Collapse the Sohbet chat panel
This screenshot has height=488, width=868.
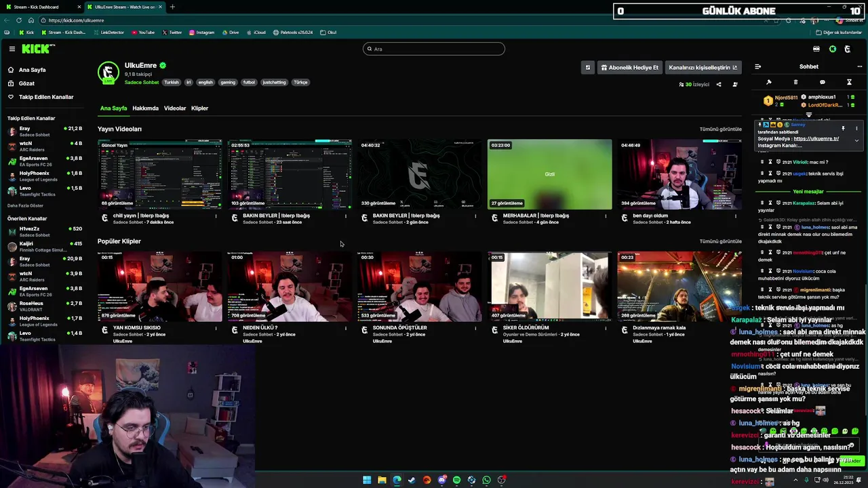(757, 66)
